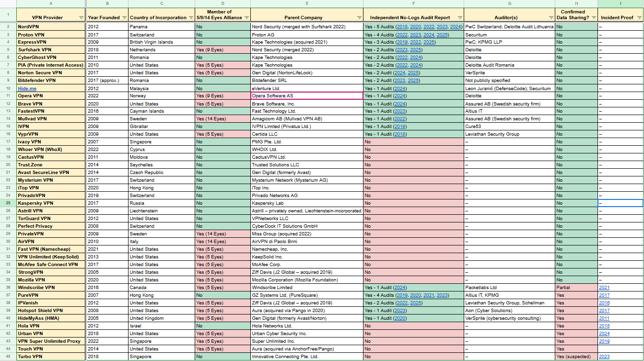Open HideMyAss 2011 incident proof link
This screenshot has width=644, height=361.
pyautogui.click(x=604, y=318)
